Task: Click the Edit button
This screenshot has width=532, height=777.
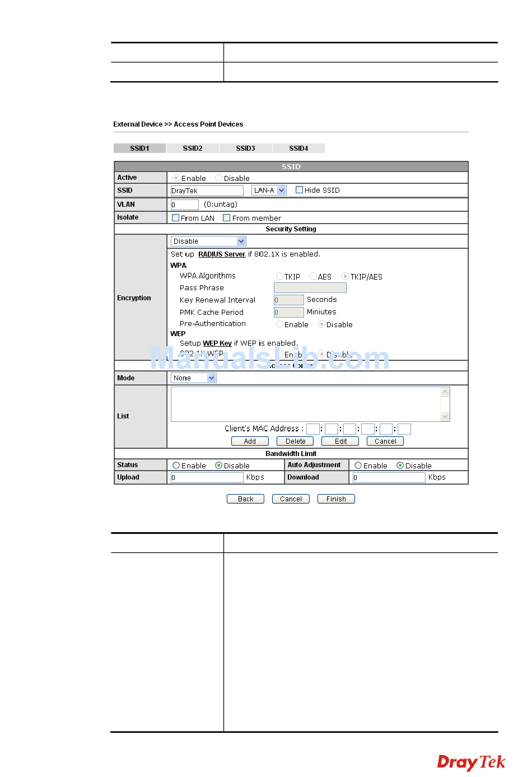Action: coord(340,441)
